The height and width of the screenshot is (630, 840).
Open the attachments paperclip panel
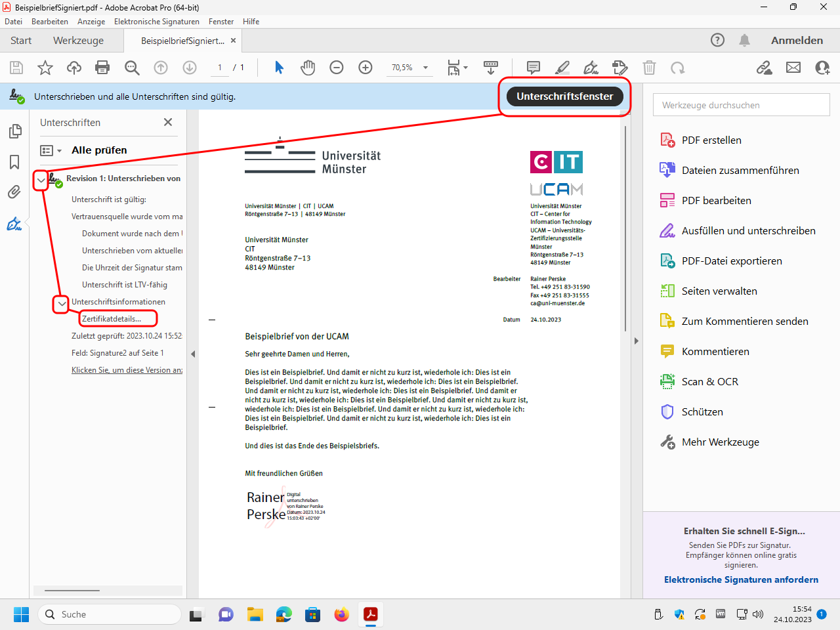point(14,192)
